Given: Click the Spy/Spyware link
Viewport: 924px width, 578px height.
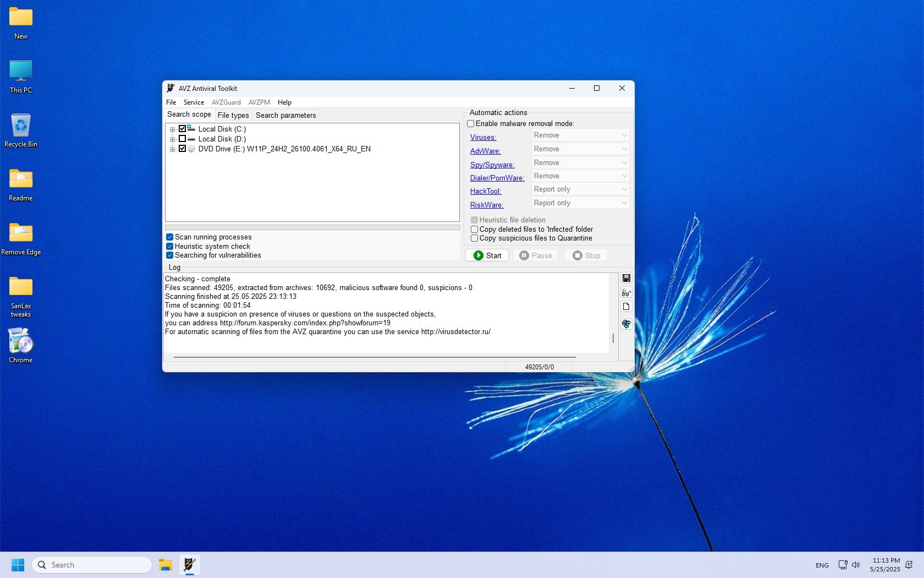Looking at the screenshot, I should [492, 165].
